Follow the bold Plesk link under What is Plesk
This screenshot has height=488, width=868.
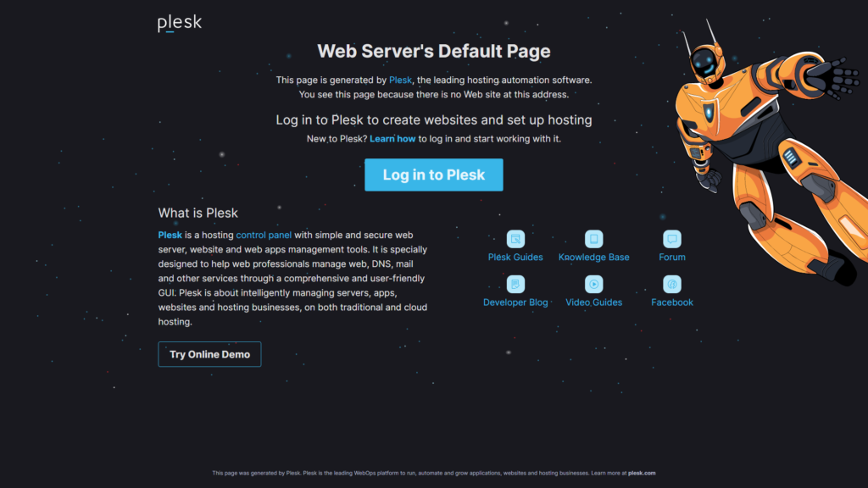pyautogui.click(x=170, y=236)
